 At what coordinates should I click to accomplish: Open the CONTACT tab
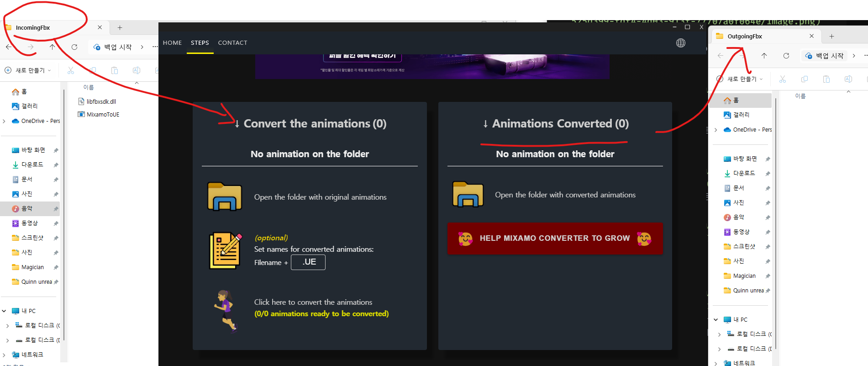[232, 42]
